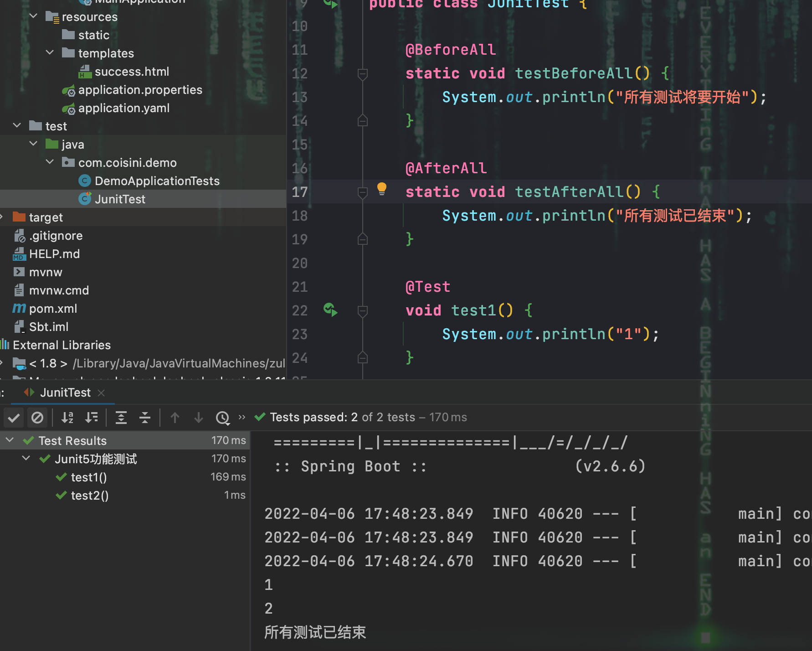Click the JunitTest class icon in tree
Screen dimensions: 812x651
pos(85,199)
